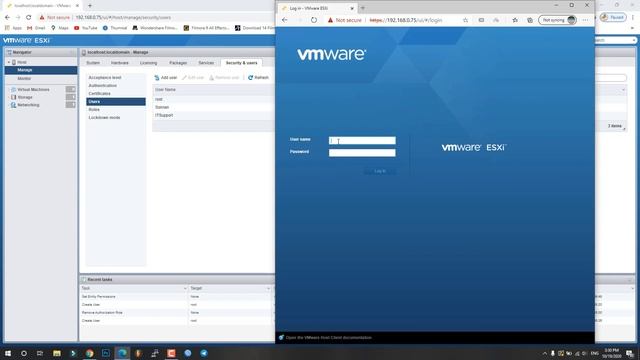Click the Not syncing profile button in Edge
Screen dimensions: 640x360
click(x=558, y=20)
